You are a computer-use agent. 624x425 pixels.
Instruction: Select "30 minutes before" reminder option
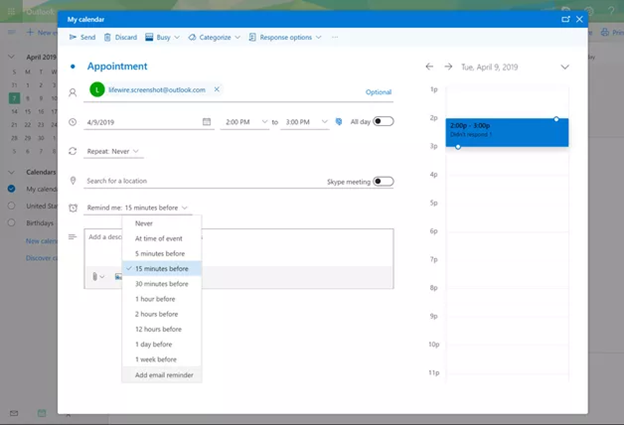(160, 283)
